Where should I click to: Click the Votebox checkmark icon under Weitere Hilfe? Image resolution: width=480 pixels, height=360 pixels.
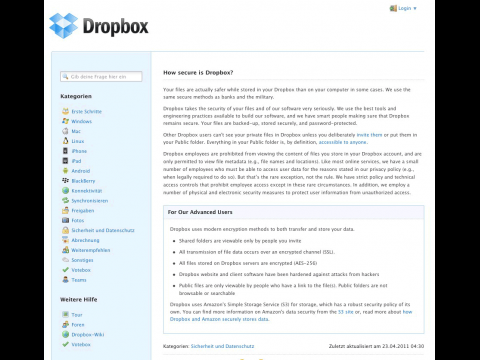coord(66,344)
